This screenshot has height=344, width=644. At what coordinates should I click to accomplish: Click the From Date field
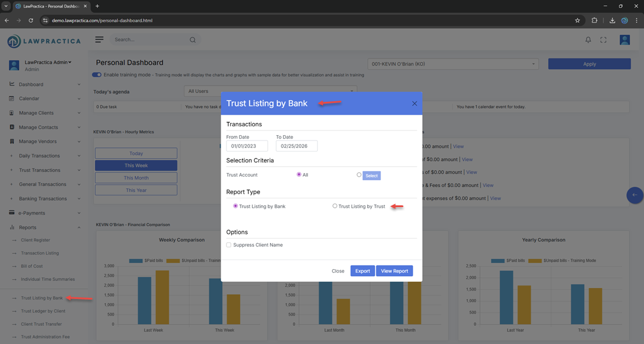246,146
